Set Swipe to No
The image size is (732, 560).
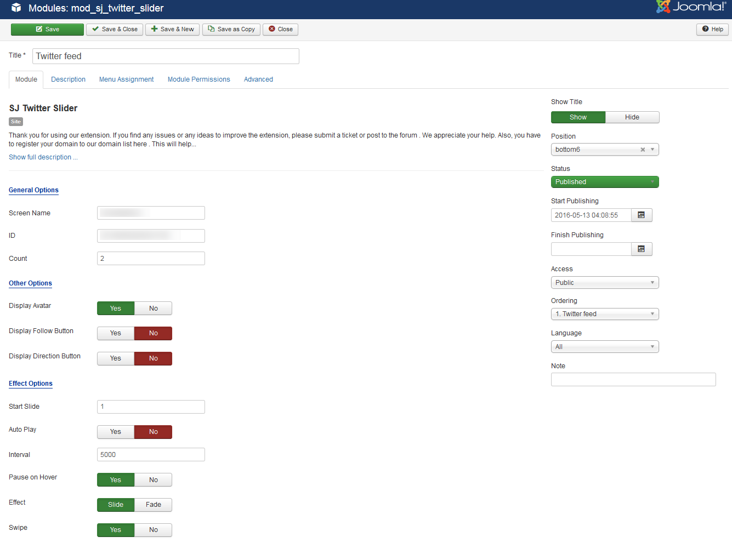(154, 530)
